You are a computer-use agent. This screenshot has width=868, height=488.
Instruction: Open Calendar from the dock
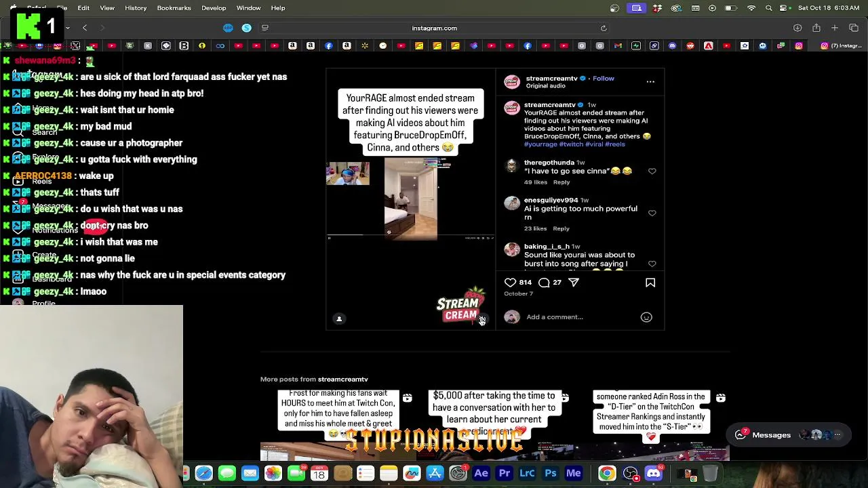point(319,474)
